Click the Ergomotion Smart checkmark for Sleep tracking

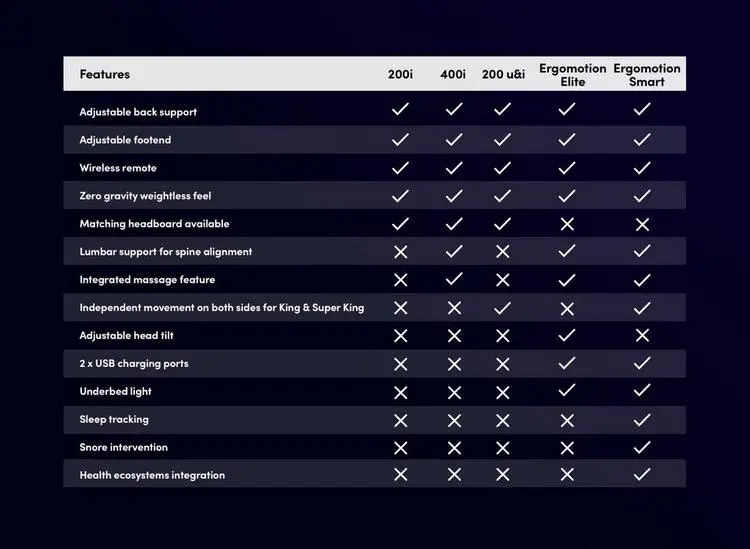click(x=642, y=420)
